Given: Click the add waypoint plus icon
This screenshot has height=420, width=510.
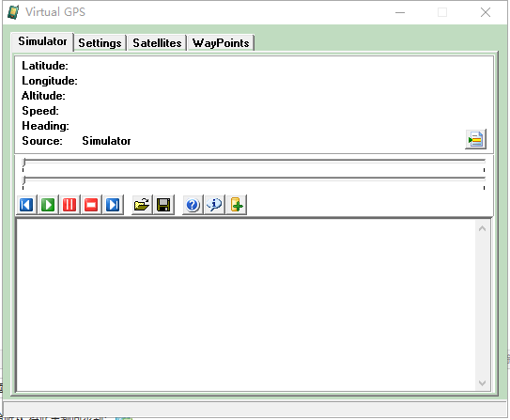Looking at the screenshot, I should point(237,205).
